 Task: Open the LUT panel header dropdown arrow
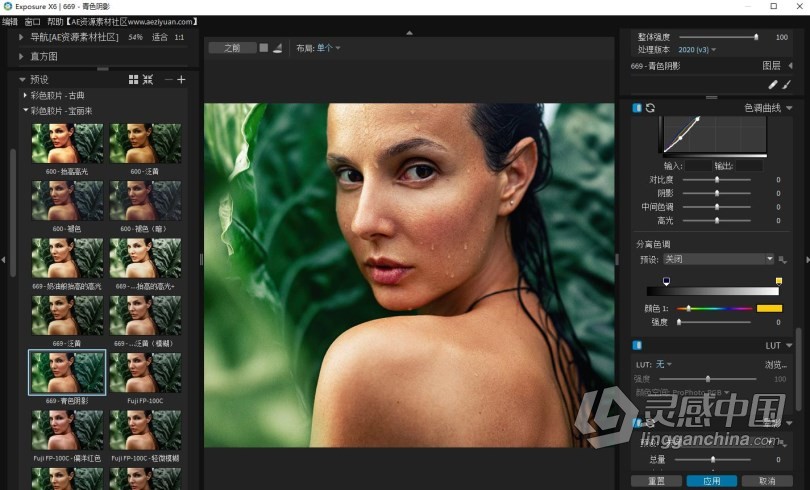(x=789, y=345)
